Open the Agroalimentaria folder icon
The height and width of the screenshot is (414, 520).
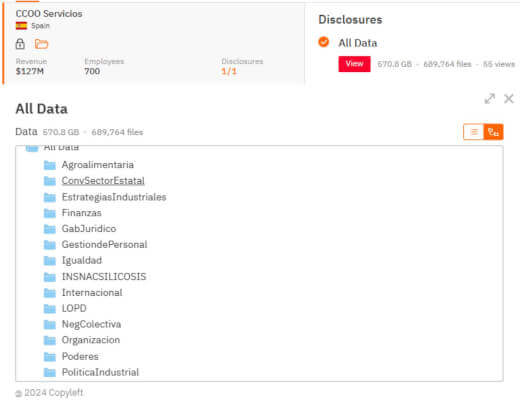click(50, 165)
